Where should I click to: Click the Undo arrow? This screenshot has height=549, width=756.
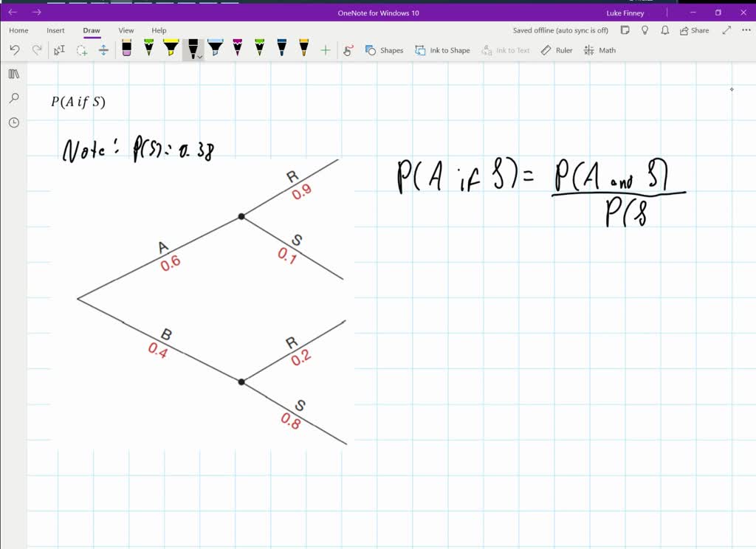[15, 49]
